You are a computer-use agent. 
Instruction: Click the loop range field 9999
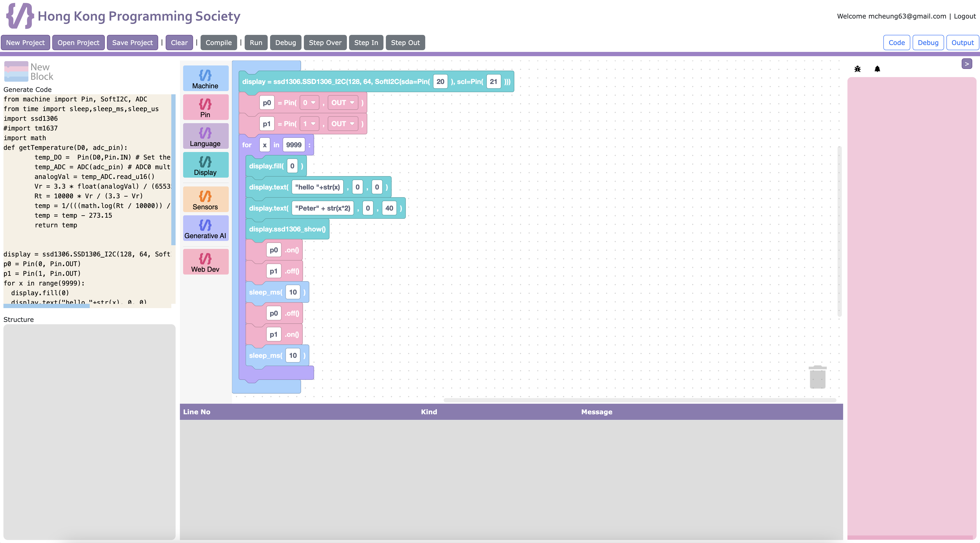click(294, 145)
